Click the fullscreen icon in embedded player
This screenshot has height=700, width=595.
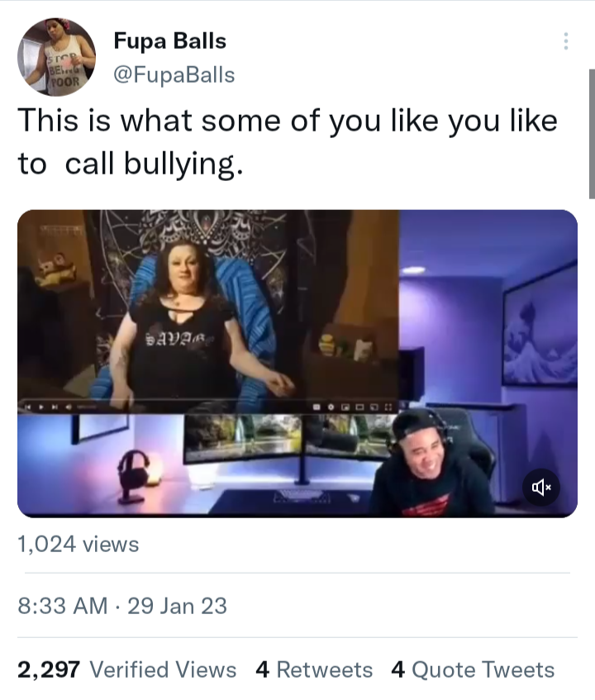click(388, 407)
